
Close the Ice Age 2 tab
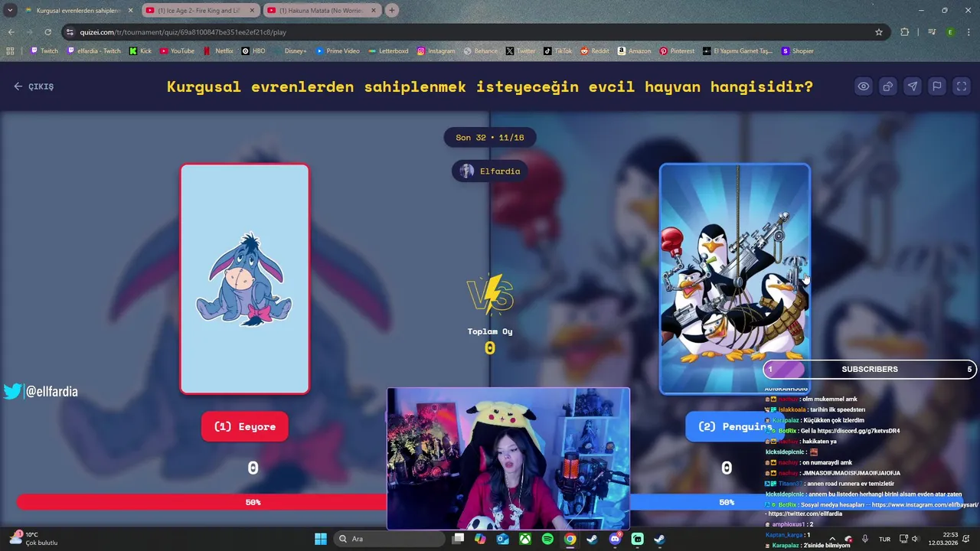coord(252,11)
